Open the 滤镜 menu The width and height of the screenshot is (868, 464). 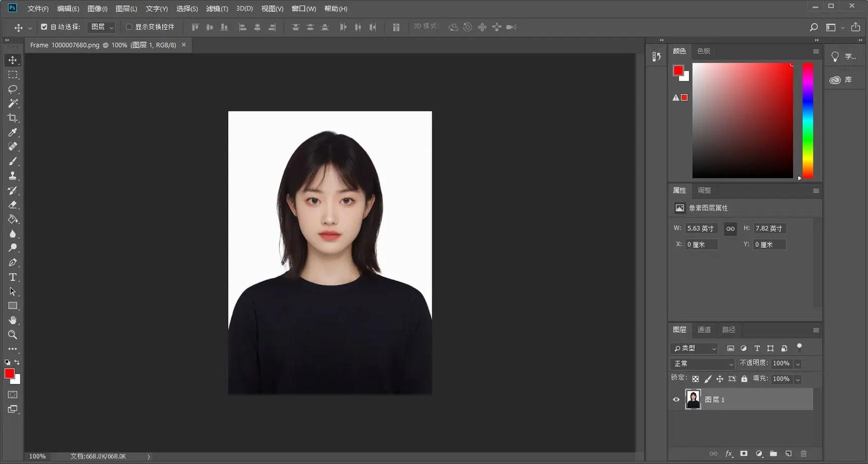[217, 8]
